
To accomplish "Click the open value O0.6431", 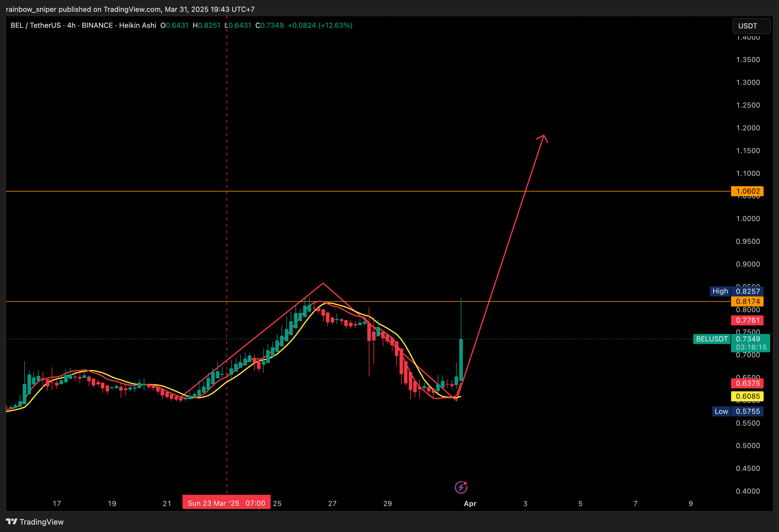I will (x=174, y=25).
